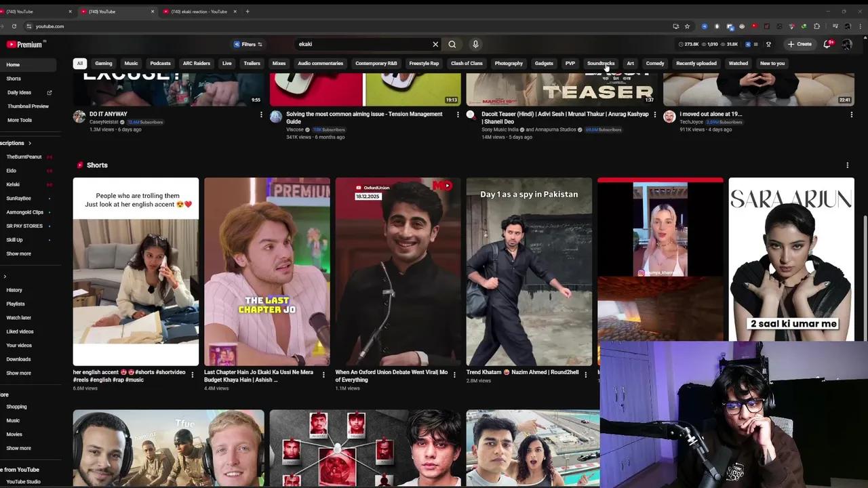Open the Shorts section kebab menu icon
The width and height of the screenshot is (868, 488).
pyautogui.click(x=847, y=165)
